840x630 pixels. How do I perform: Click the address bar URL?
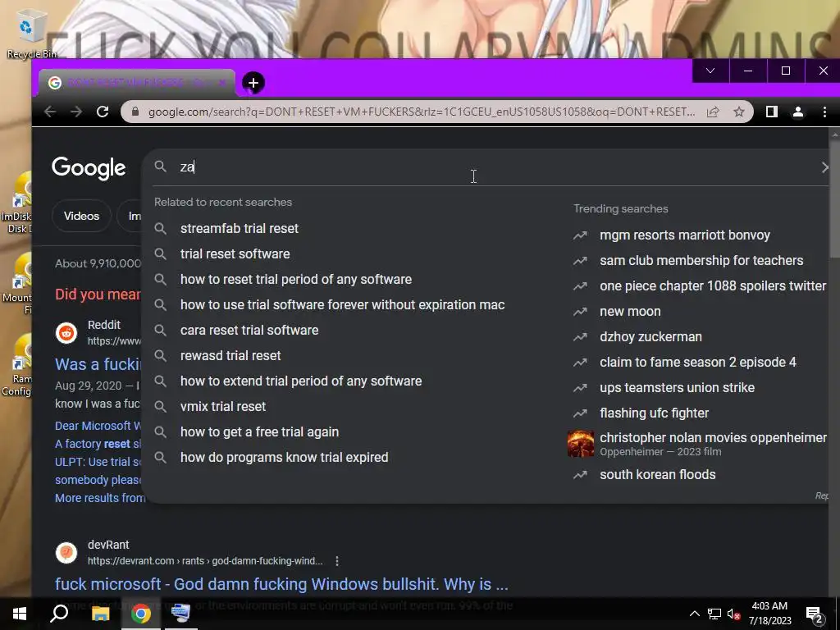click(x=421, y=112)
